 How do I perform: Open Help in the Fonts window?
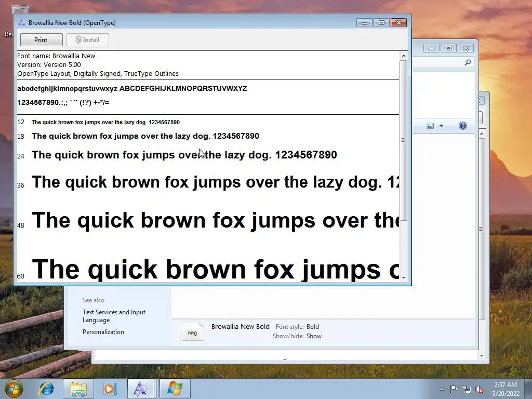(463, 126)
